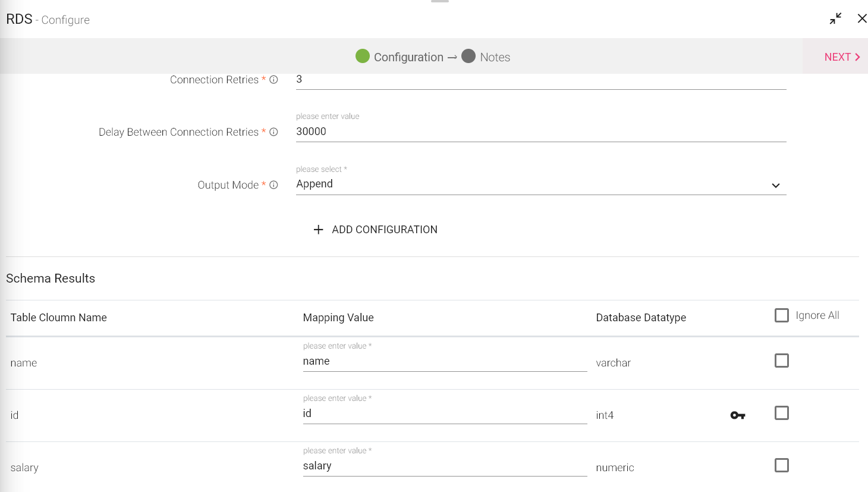This screenshot has height=492, width=868.
Task: Click the primary key icon in id row
Action: click(737, 415)
